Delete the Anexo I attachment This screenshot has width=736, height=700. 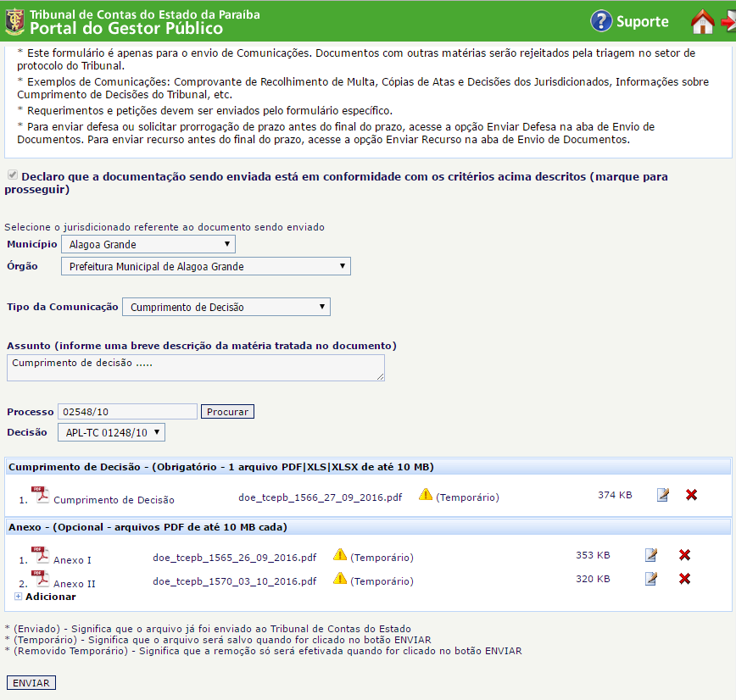tap(684, 555)
